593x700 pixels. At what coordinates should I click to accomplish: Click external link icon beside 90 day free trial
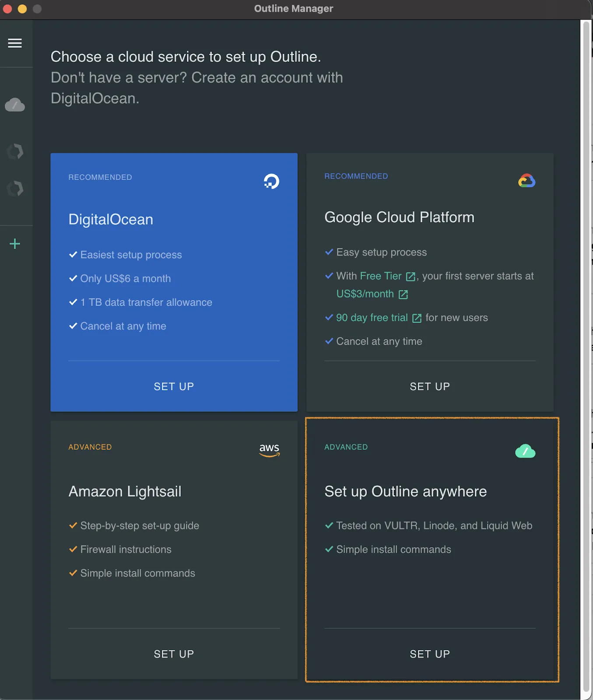[417, 318]
